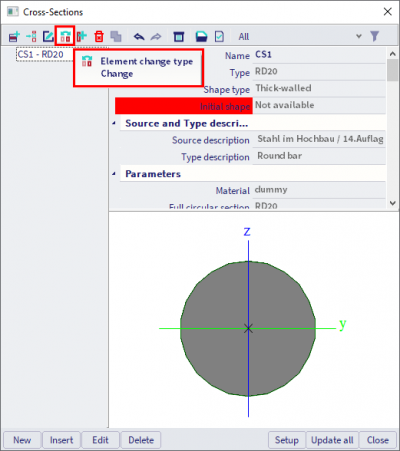Click the Initial shape red field
The width and height of the screenshot is (400, 451).
pyautogui.click(x=184, y=106)
